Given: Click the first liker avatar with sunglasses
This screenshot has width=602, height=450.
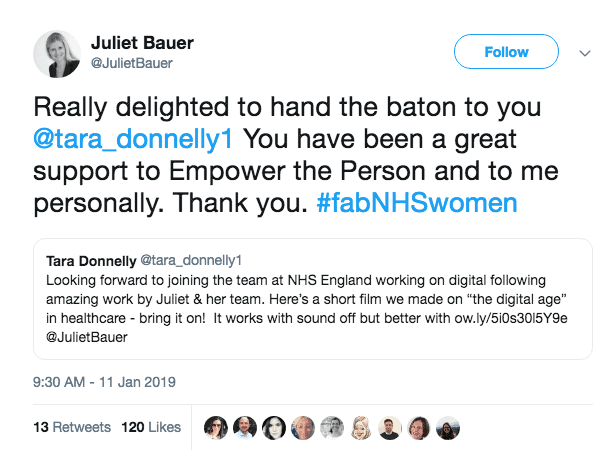Looking at the screenshot, I should 215,427.
